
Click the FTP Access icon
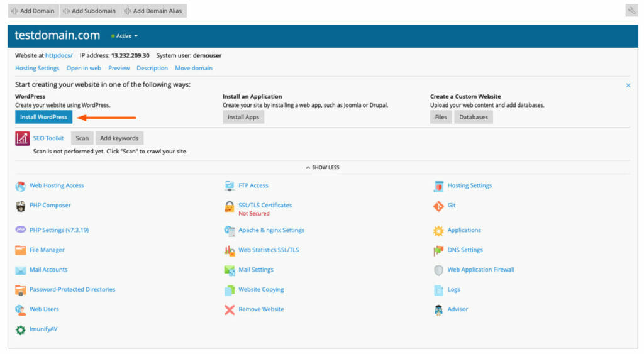(x=230, y=186)
